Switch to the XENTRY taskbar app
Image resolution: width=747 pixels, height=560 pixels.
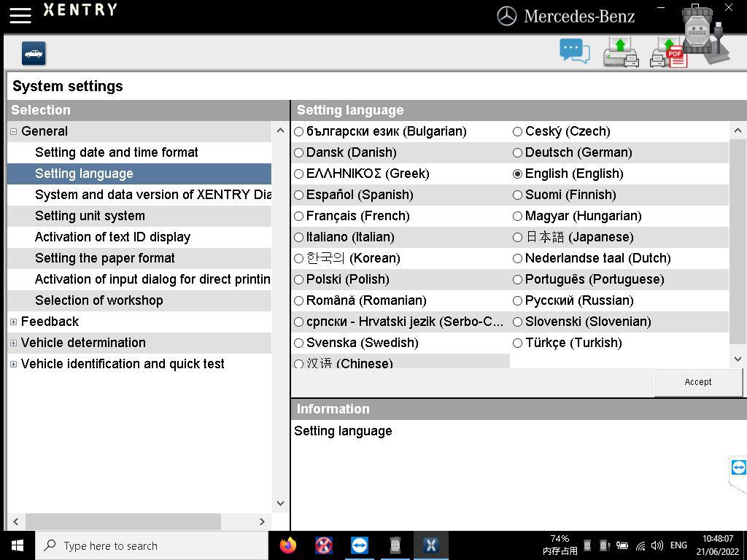tap(430, 545)
